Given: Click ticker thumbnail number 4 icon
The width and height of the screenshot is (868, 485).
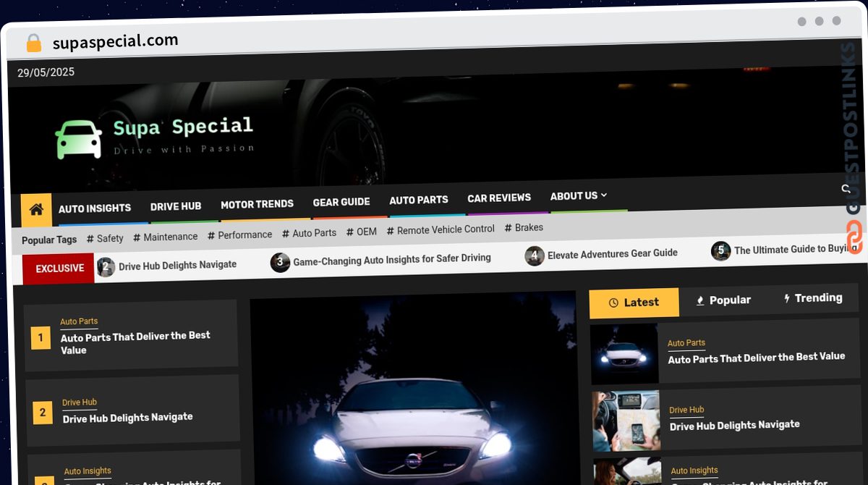Looking at the screenshot, I should [535, 256].
